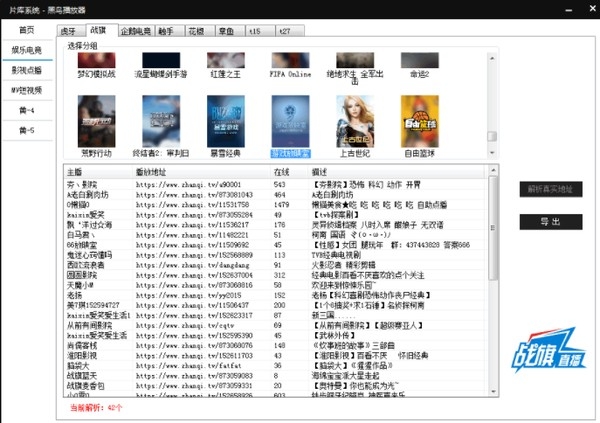Select the streamer row 从前有间影院
This screenshot has width=600, height=423.
click(276, 325)
